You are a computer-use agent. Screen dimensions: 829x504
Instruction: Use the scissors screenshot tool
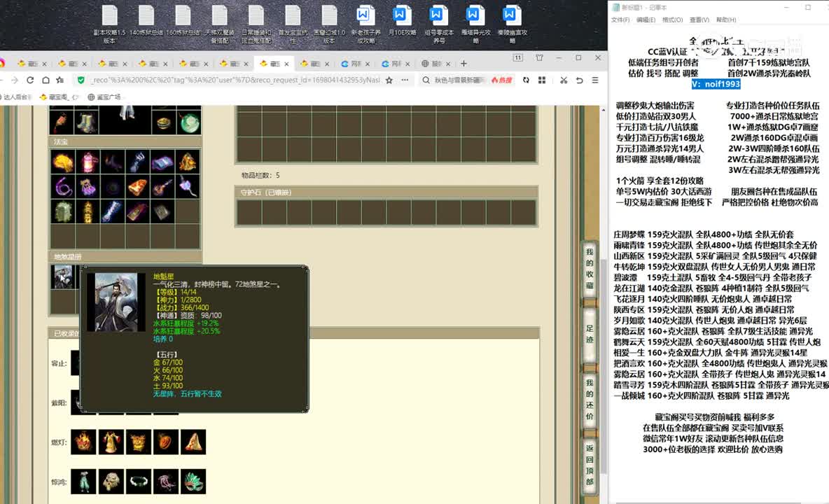coord(564,80)
